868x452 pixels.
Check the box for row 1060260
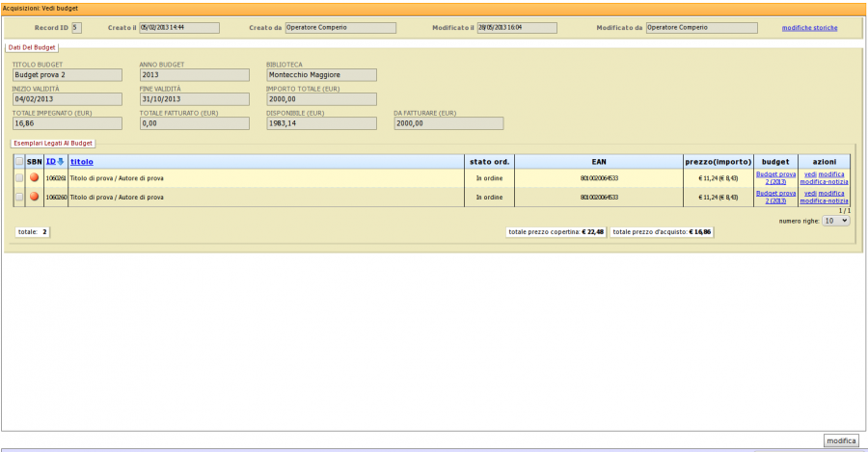pos(19,197)
